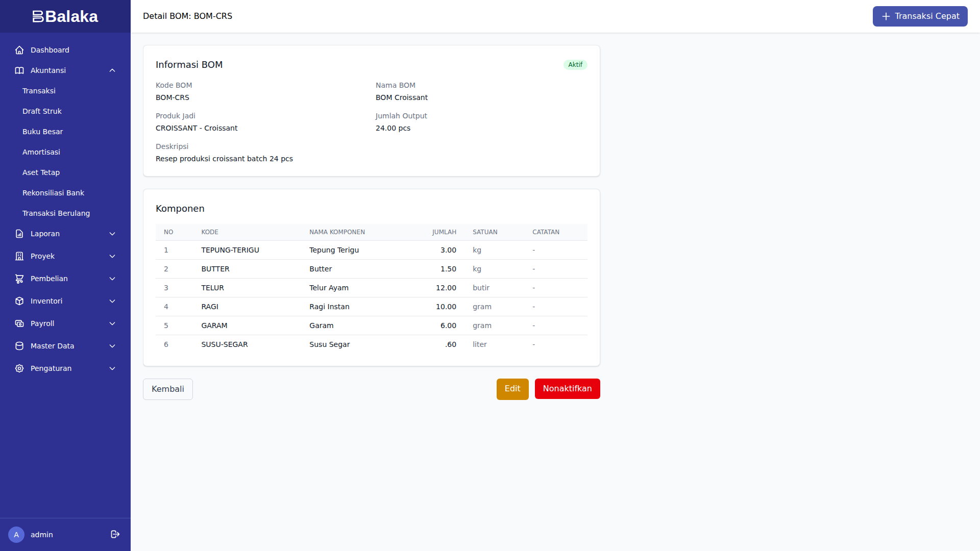Viewport: 980px width, 551px height.
Task: Click the Laporan report icon
Action: click(19, 234)
